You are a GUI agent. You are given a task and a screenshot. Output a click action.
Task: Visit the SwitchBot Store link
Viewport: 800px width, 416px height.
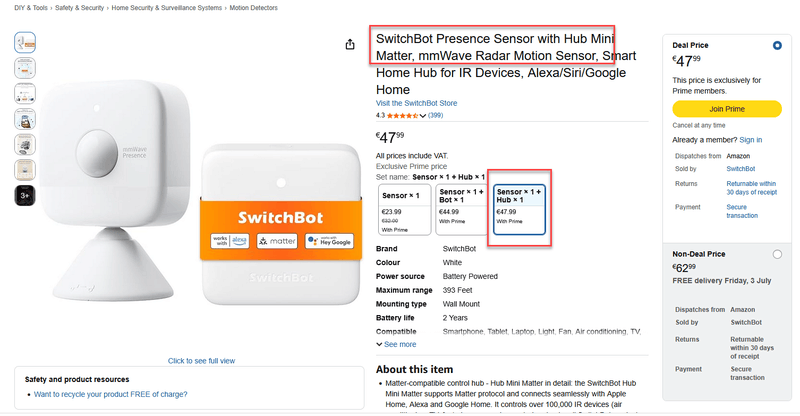tap(416, 103)
